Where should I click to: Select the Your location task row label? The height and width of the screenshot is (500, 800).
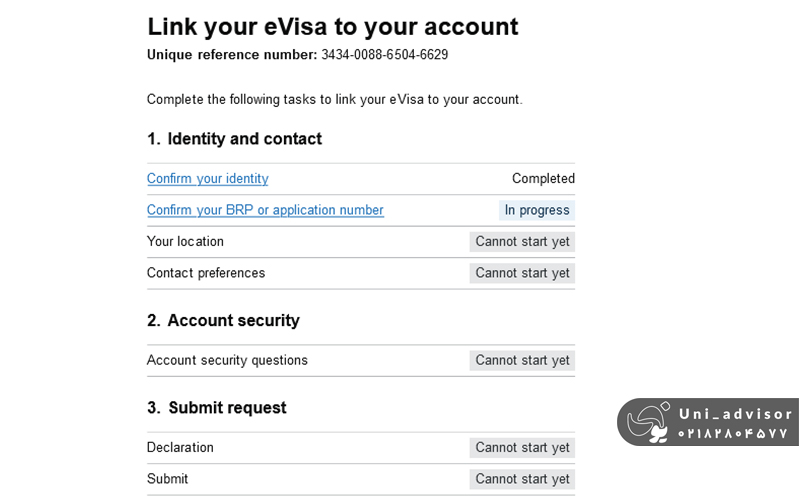pyautogui.click(x=185, y=242)
